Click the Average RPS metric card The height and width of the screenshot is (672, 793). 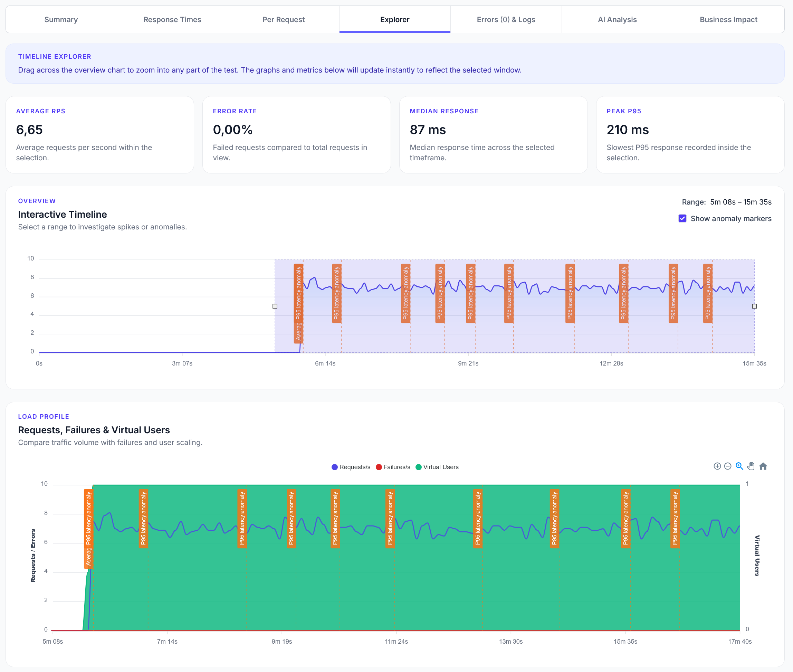pos(99,134)
